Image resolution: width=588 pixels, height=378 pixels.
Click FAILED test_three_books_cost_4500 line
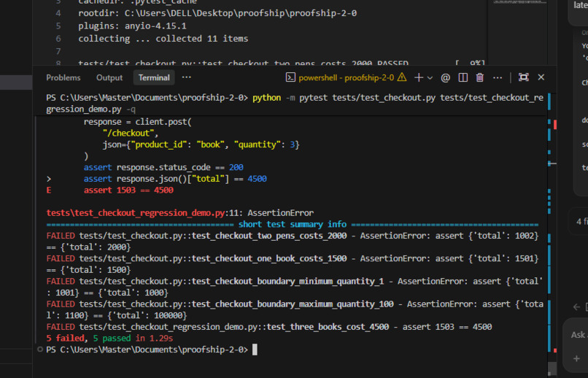[x=269, y=327]
